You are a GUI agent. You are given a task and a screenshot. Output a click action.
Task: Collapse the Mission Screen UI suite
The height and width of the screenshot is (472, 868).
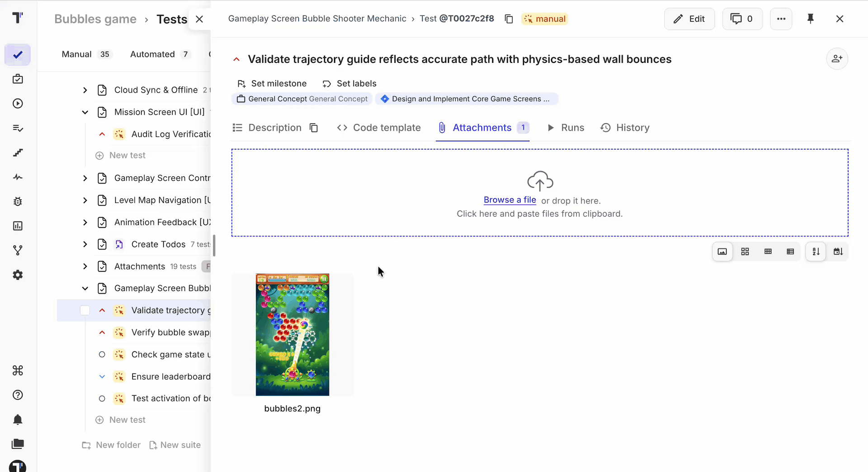click(85, 113)
